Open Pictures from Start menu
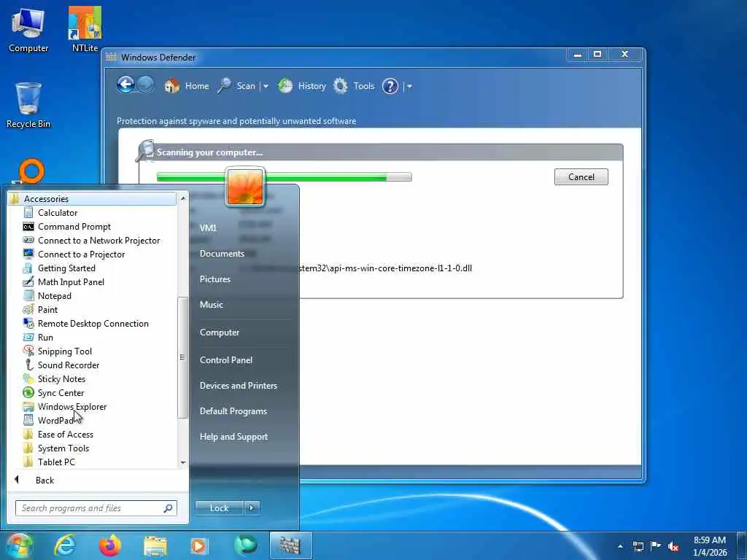Image resolution: width=747 pixels, height=560 pixels. click(215, 279)
